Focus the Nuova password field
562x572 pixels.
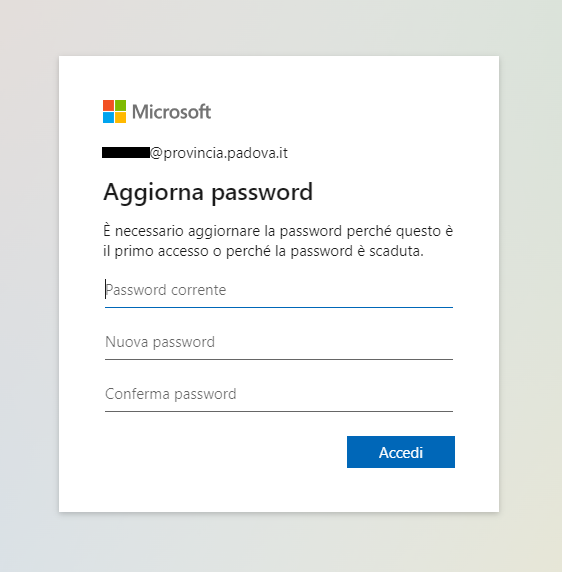[279, 342]
